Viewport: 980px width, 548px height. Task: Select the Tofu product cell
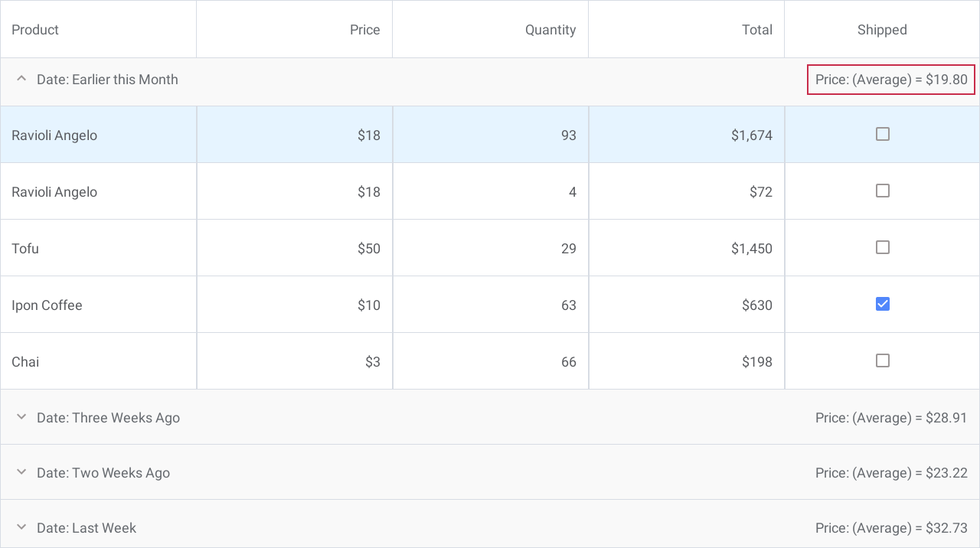[x=25, y=248]
